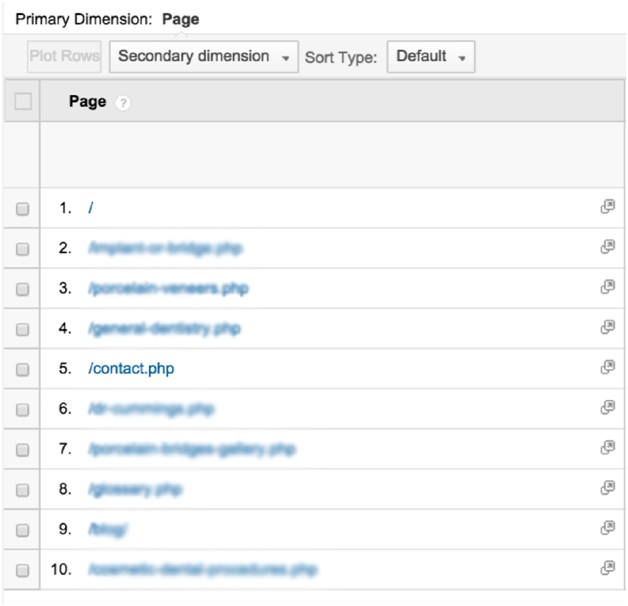The height and width of the screenshot is (606, 628).
Task: Select the checkbox for /contact.php row
Action: [x=23, y=369]
